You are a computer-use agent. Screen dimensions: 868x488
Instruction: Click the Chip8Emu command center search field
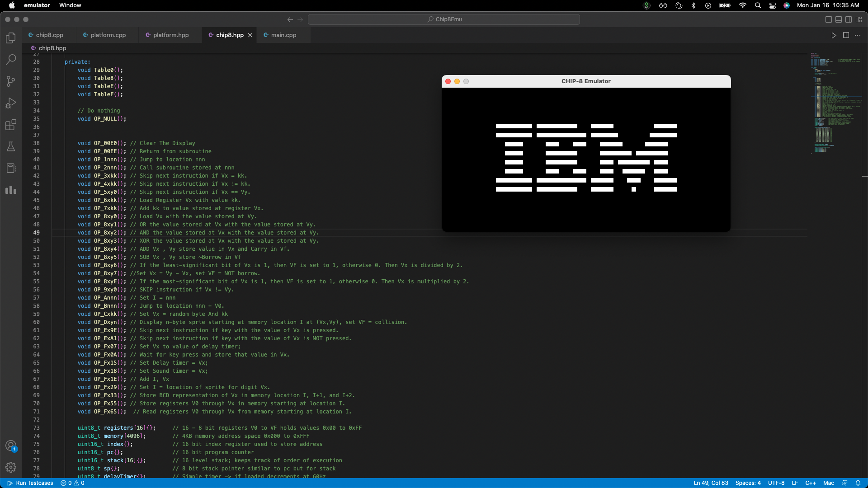point(444,19)
